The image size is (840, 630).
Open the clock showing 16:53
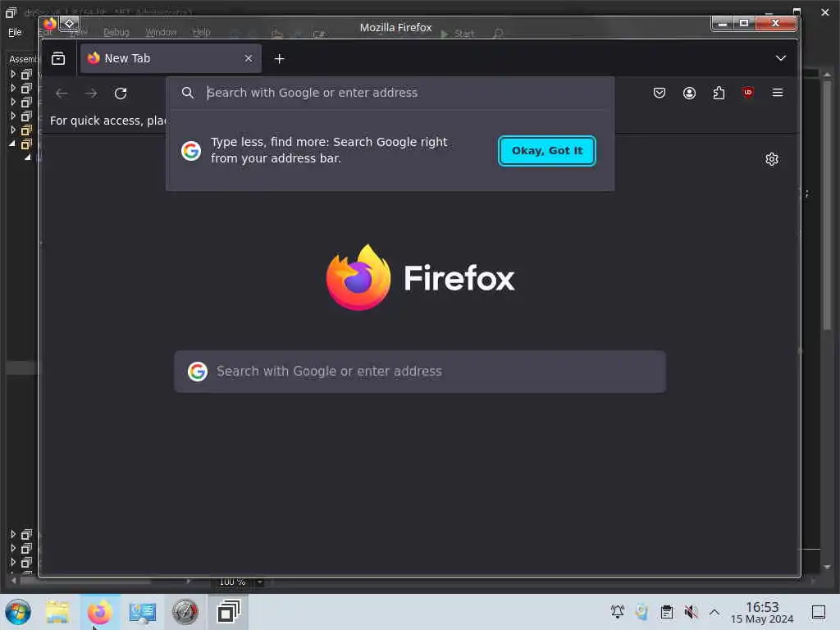762,612
